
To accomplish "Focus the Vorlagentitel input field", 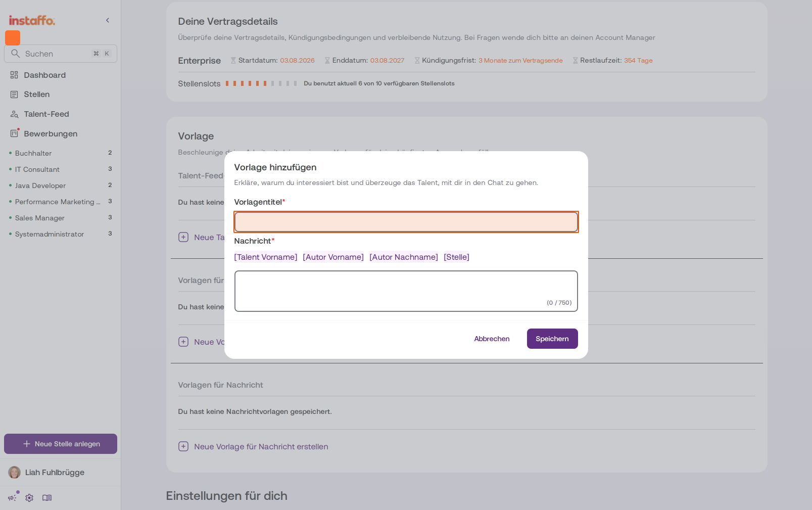I will point(406,222).
